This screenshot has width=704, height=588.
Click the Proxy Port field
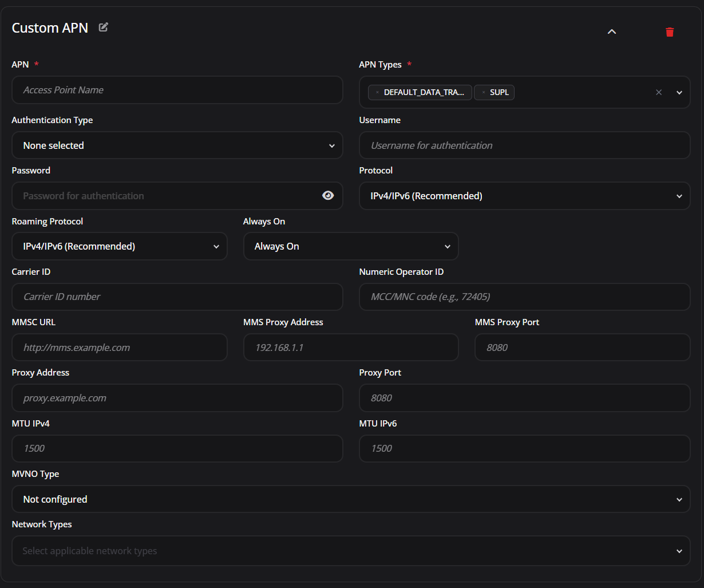click(x=524, y=398)
